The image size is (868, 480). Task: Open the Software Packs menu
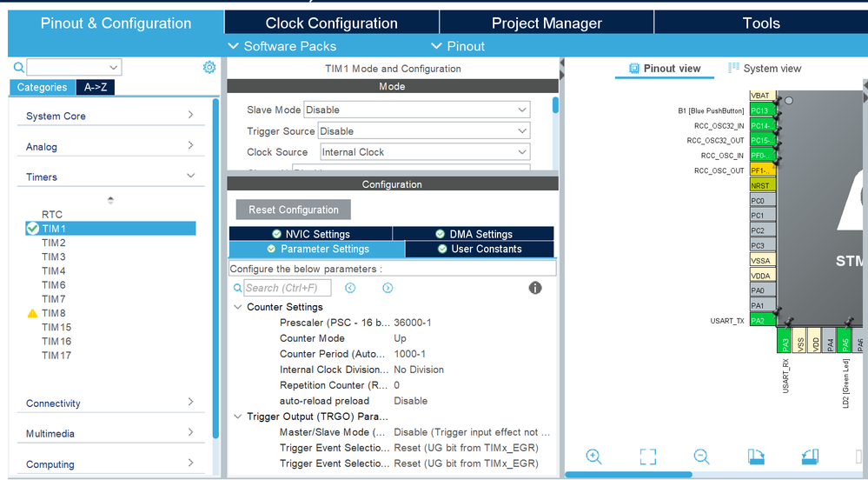(x=282, y=46)
